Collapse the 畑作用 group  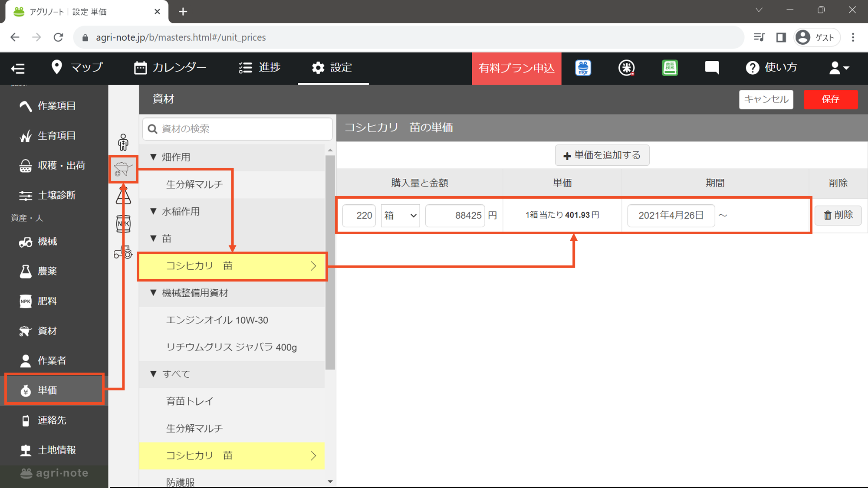click(153, 157)
